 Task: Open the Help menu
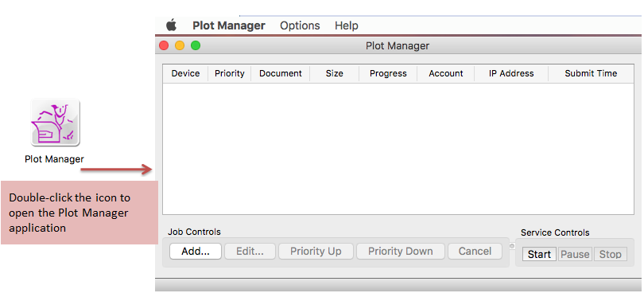click(346, 25)
